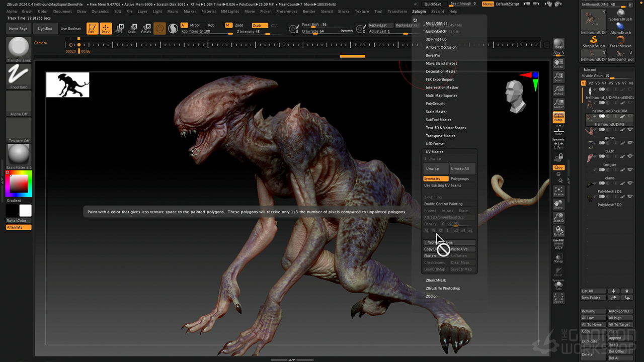
Task: Click the Rotate icon in right shelf
Action: coord(558,231)
